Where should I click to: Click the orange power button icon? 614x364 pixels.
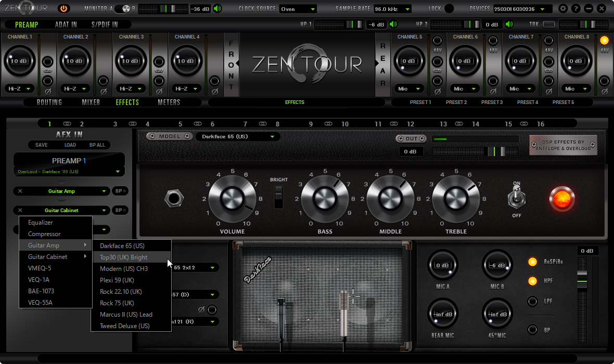tap(63, 8)
